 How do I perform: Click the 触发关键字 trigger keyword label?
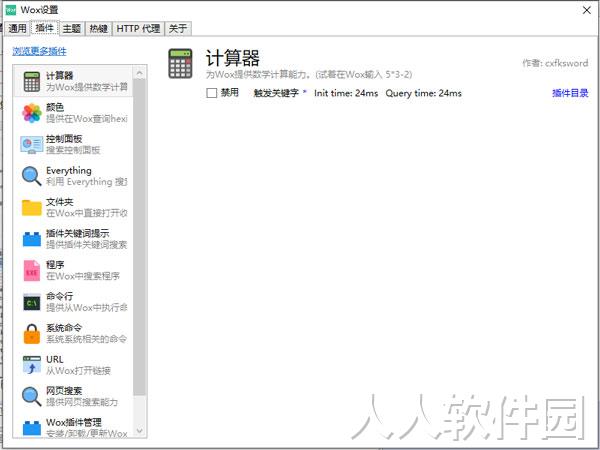tap(276, 93)
